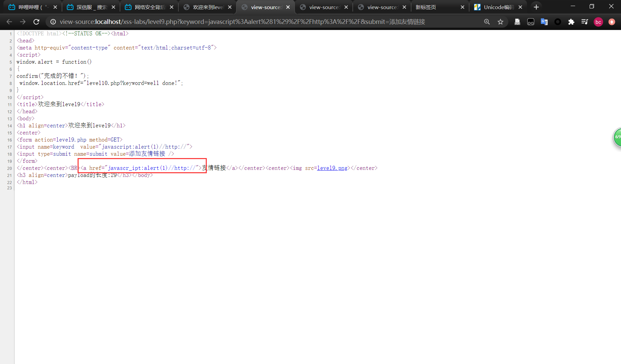
Task: Open the bc profile avatar
Action: click(598, 22)
